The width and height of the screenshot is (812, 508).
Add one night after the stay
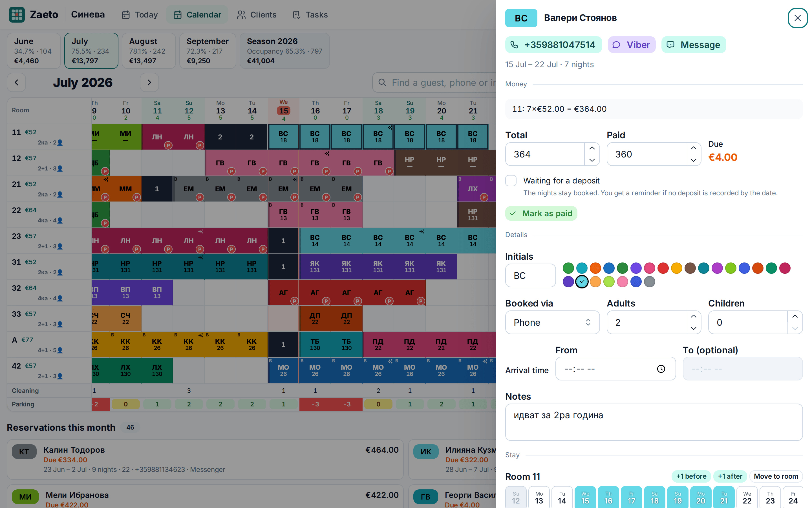(730, 476)
